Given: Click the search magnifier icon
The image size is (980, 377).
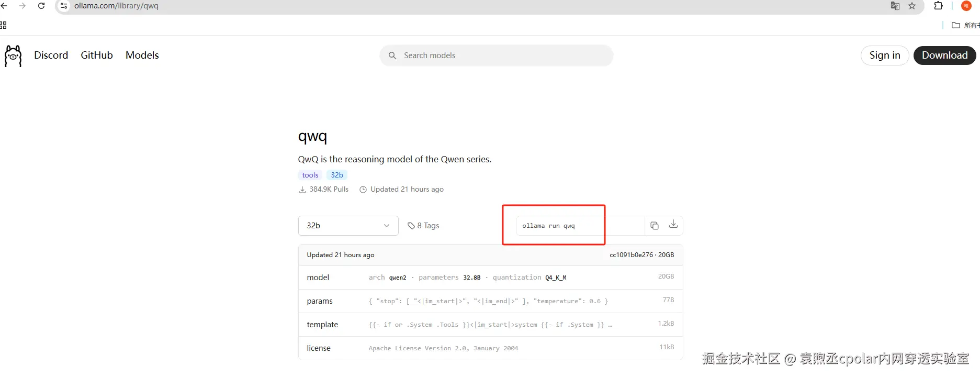Looking at the screenshot, I should pos(392,56).
